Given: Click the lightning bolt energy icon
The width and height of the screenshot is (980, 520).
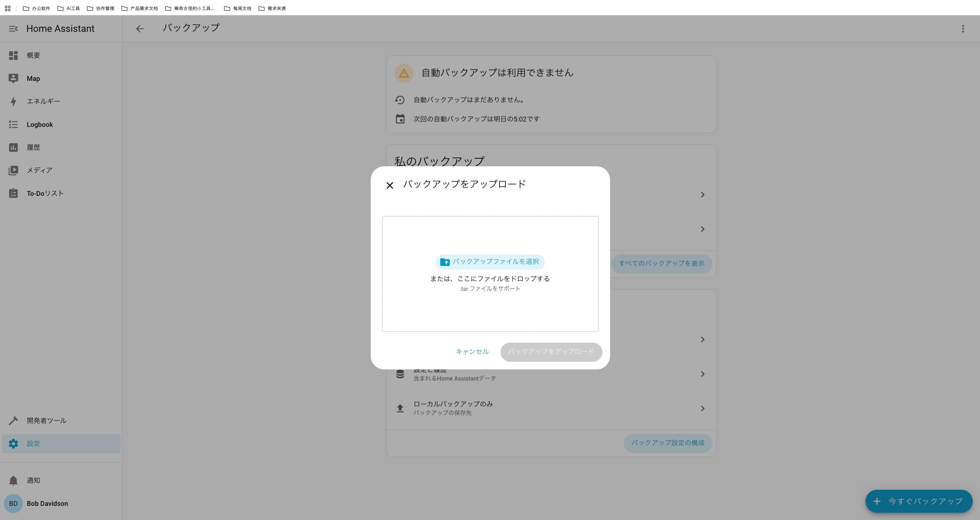Looking at the screenshot, I should pyautogui.click(x=13, y=102).
